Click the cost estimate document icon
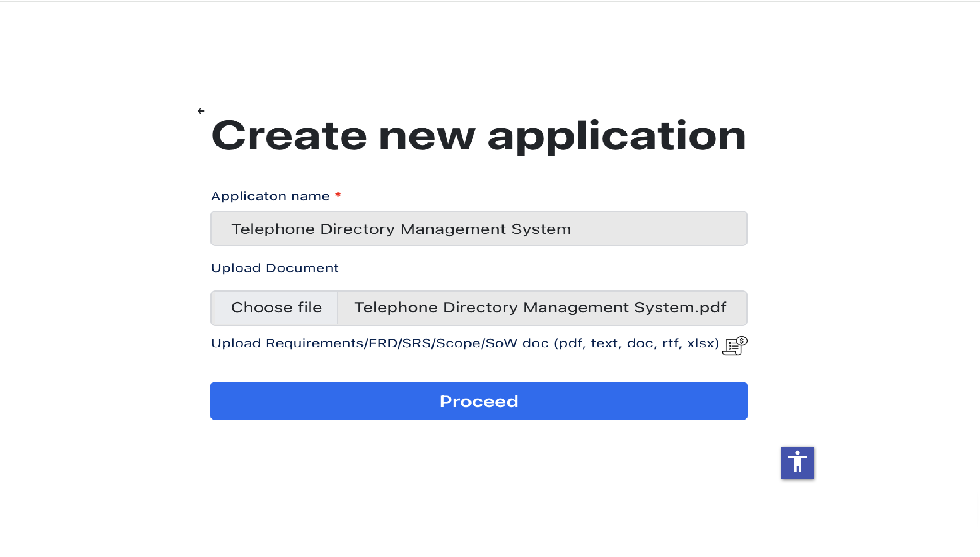This screenshot has height=557, width=980. [x=735, y=346]
